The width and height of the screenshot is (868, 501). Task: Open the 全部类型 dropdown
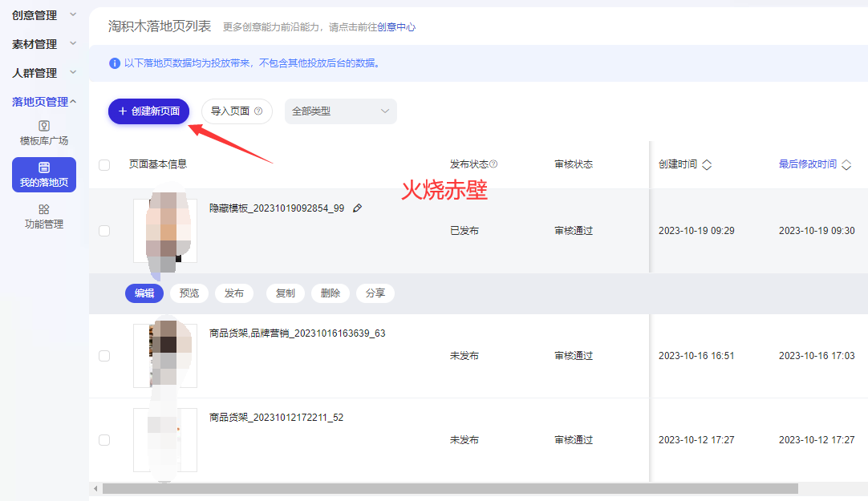point(340,111)
